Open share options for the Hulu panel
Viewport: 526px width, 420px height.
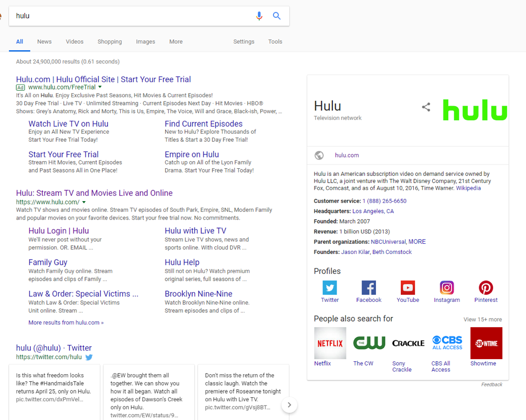426,107
